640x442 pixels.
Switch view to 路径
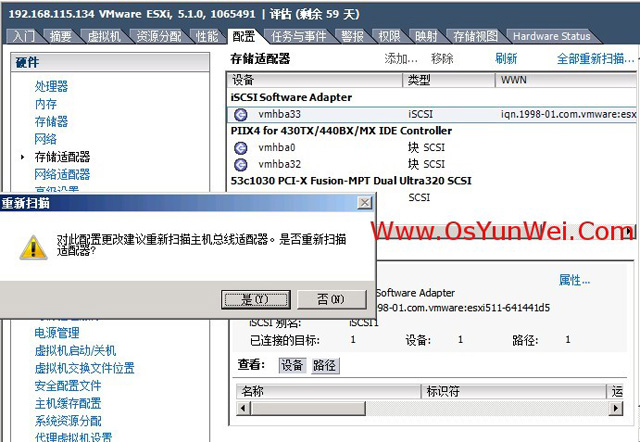point(325,365)
